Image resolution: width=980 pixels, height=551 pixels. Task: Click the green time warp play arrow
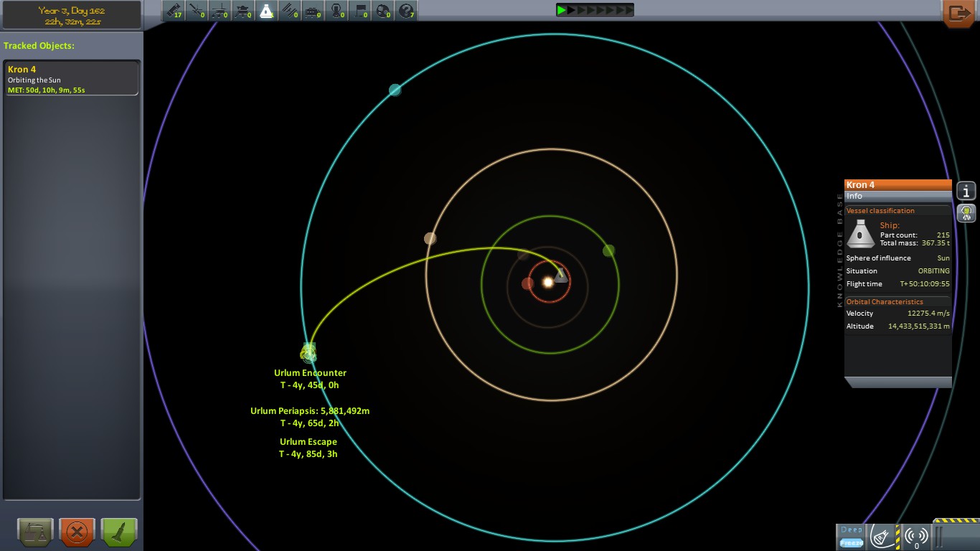click(562, 10)
